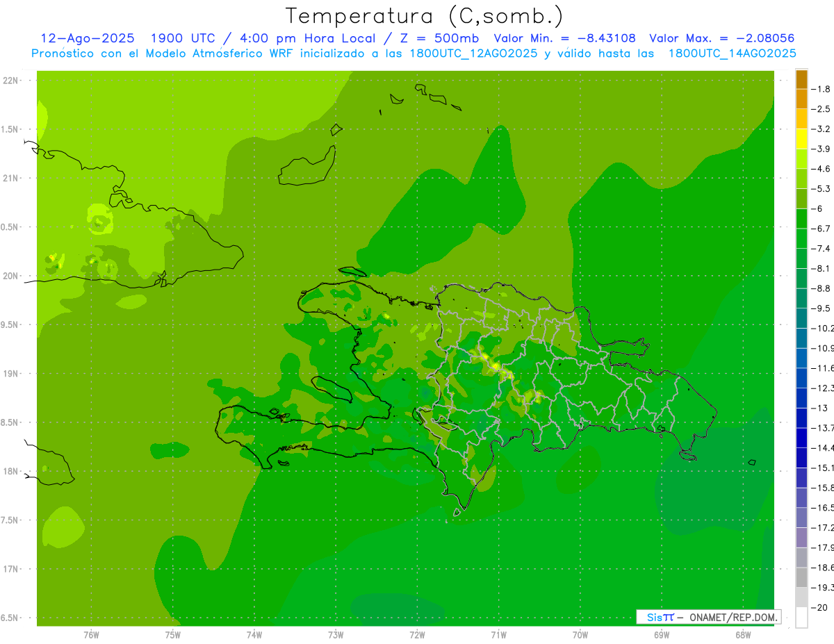Click the date '12-Ago-2025' in the header
This screenshot has height=644, width=834.
[87, 38]
